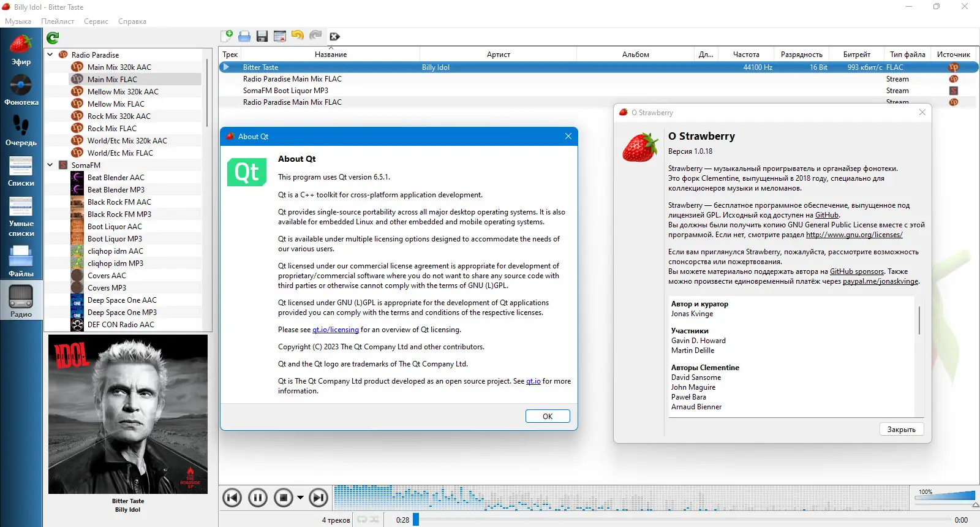Select Mellow Mix 320k AAC station

[123, 91]
